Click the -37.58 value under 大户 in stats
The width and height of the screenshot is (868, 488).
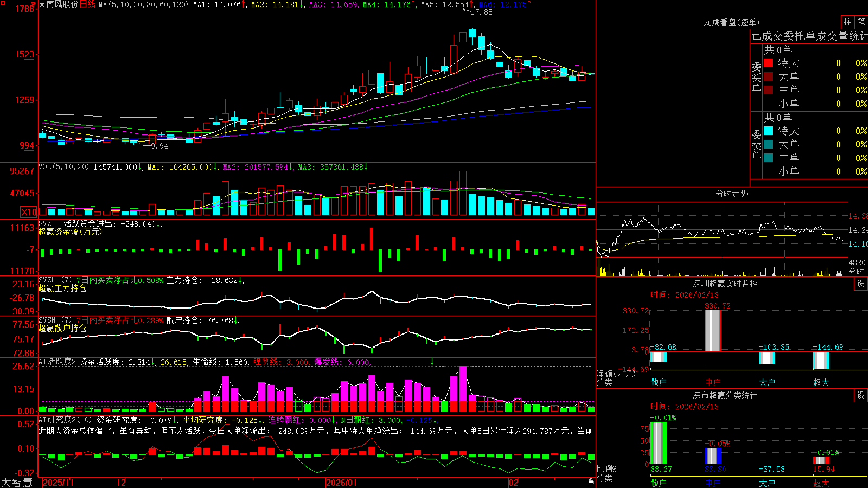(771, 469)
